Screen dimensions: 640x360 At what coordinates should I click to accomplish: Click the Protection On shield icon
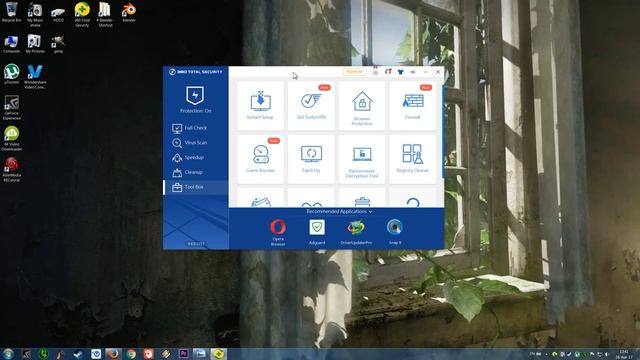[195, 96]
